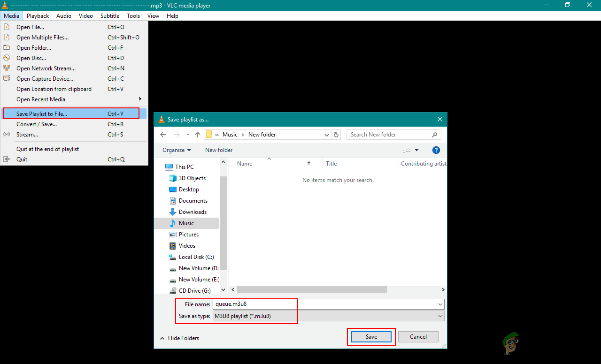Expand the File name history dropdown
Viewport: 601px width, 364px height.
pyautogui.click(x=440, y=304)
